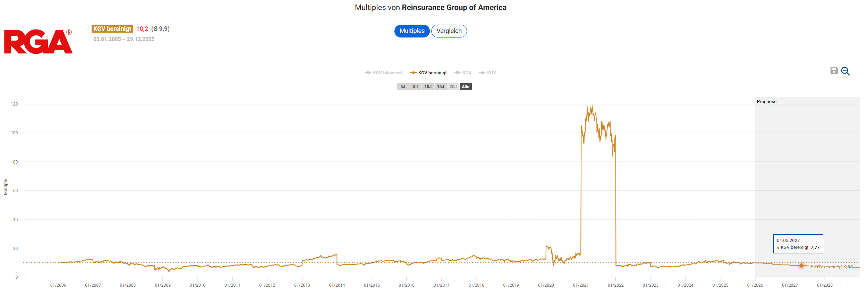This screenshot has width=868, height=294.
Task: Set time range to 8J
Action: [415, 87]
